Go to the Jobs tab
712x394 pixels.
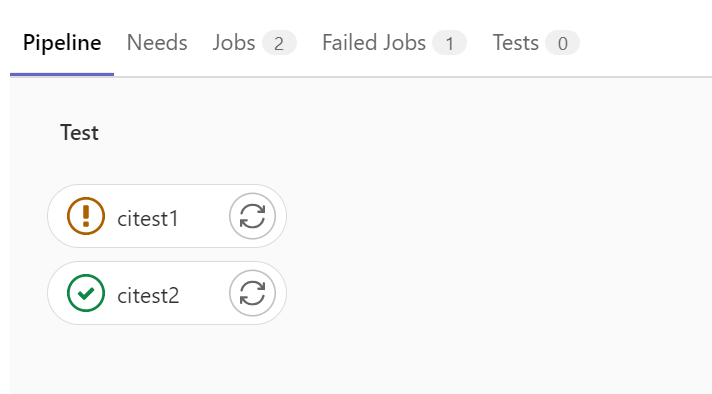(254, 43)
